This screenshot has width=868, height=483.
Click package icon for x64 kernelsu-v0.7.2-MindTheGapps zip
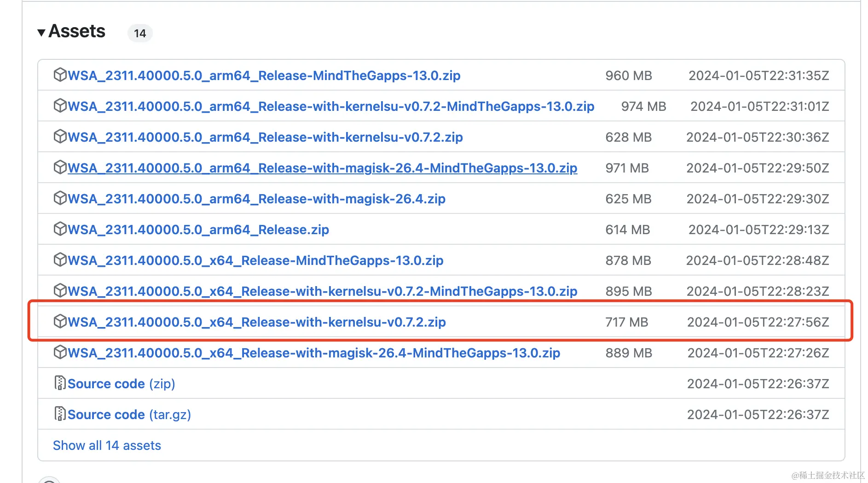pos(60,290)
